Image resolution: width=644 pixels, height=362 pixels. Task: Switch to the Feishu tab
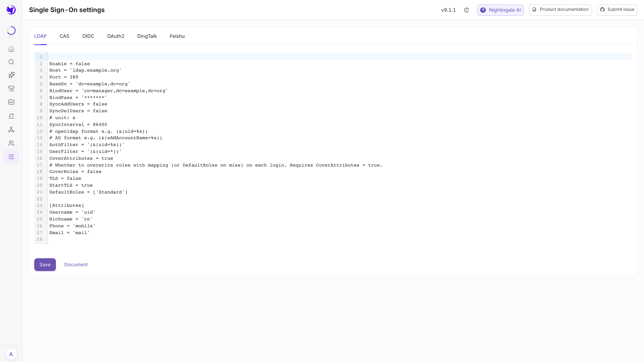pos(177,36)
